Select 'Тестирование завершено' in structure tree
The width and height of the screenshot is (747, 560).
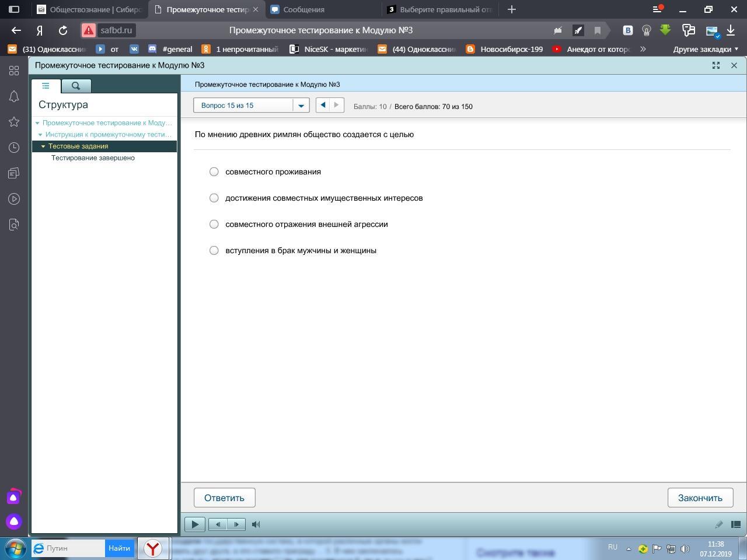[x=93, y=158]
